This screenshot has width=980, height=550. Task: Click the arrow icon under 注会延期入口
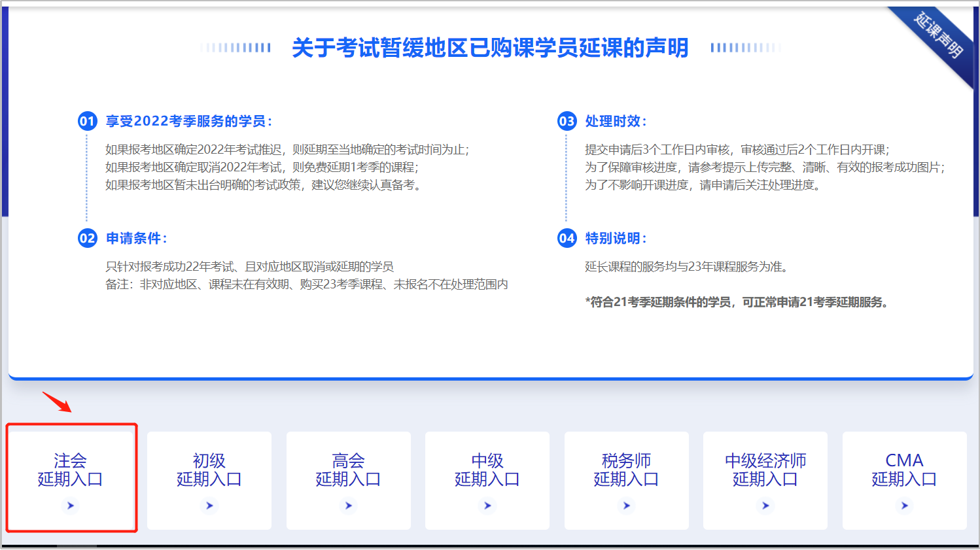pyautogui.click(x=71, y=506)
